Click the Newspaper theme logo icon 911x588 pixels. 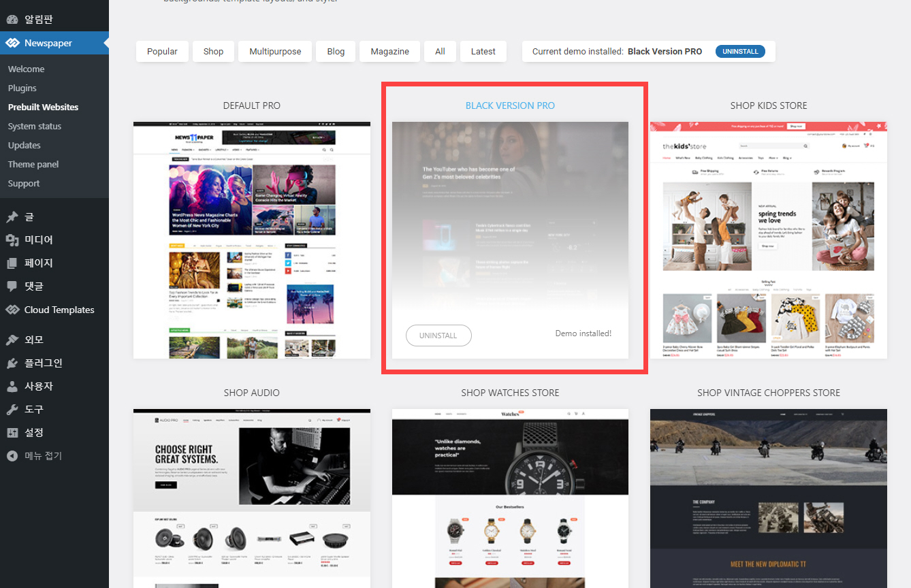(x=12, y=43)
